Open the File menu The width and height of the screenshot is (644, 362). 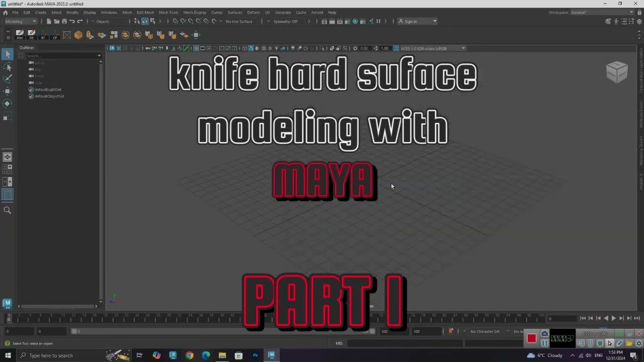click(15, 12)
